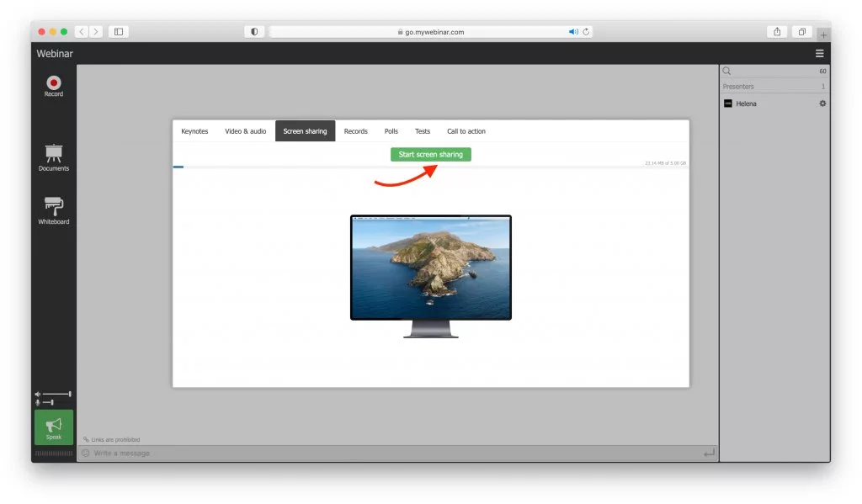This screenshot has width=862, height=504.
Task: Open the Polls tab
Action: click(x=391, y=131)
